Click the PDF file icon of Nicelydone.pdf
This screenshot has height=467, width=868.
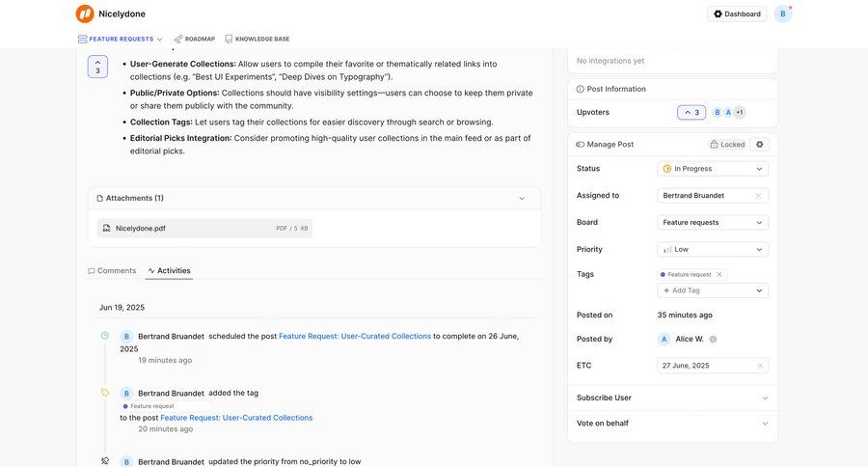pos(106,229)
